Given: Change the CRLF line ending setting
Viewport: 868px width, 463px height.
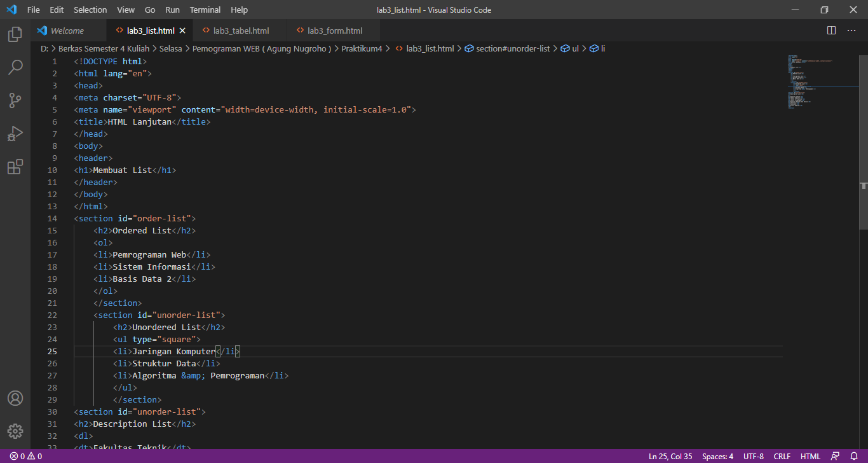Looking at the screenshot, I should [782, 456].
